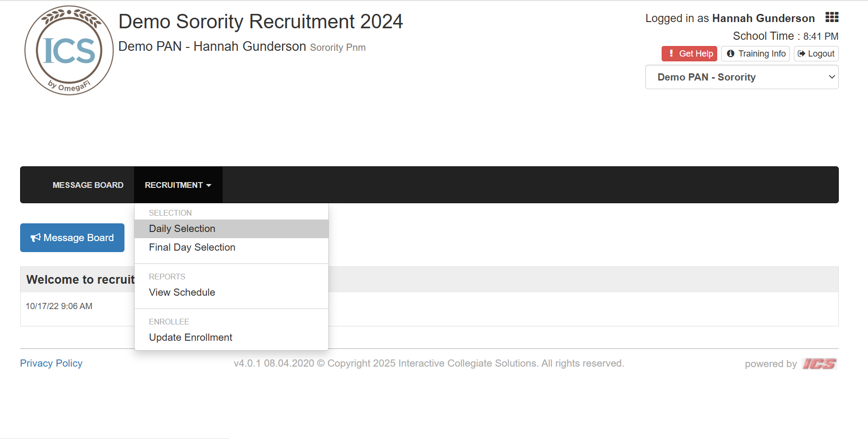Open Training Info

755,54
